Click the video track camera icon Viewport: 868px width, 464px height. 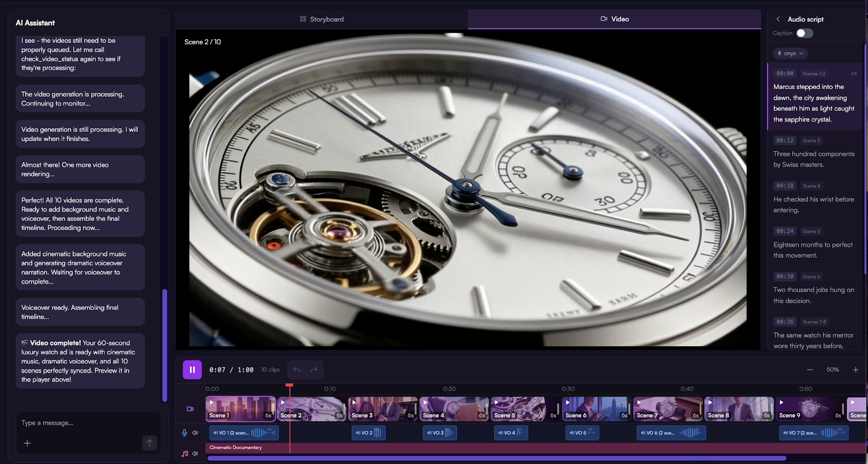pyautogui.click(x=190, y=409)
